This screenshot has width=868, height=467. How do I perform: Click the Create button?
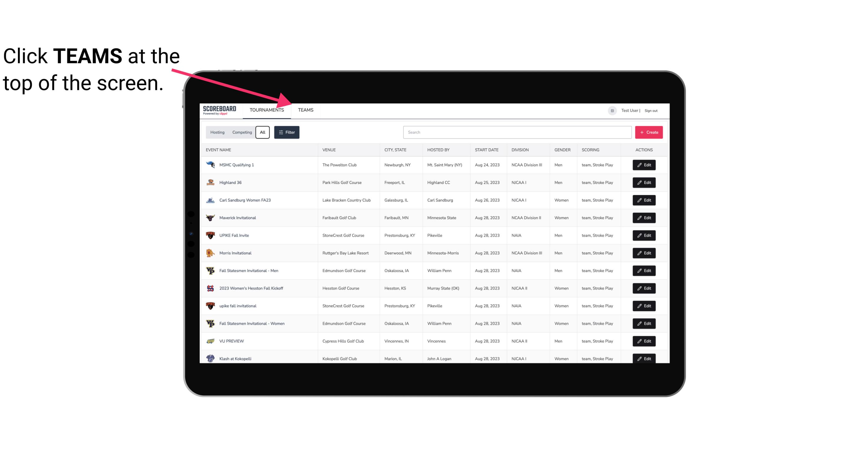click(x=648, y=132)
